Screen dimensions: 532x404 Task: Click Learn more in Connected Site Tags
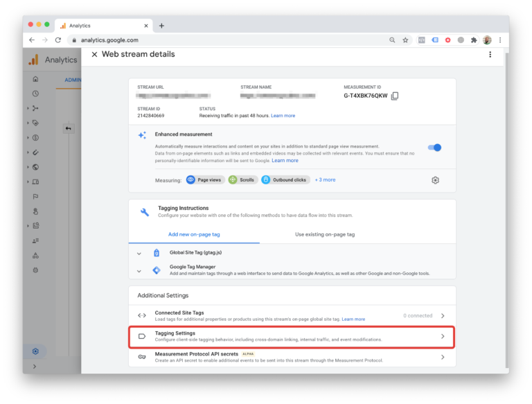(353, 319)
